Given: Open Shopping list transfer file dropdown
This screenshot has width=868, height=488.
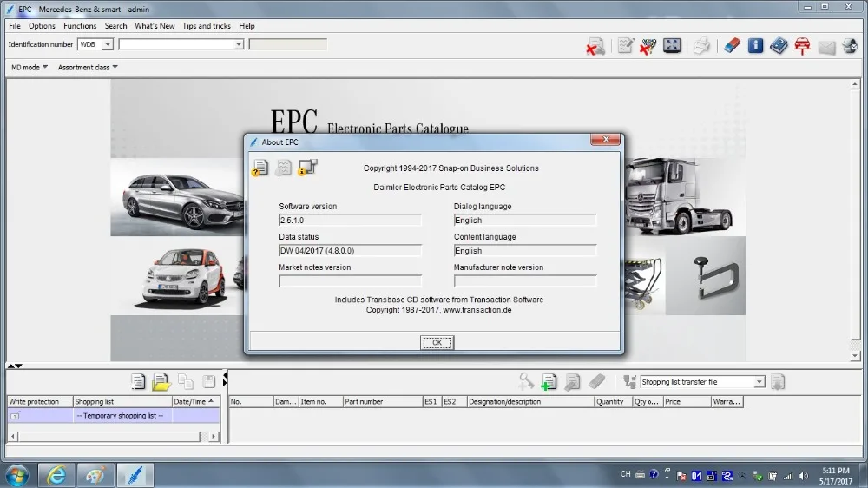Looking at the screenshot, I should point(759,382).
